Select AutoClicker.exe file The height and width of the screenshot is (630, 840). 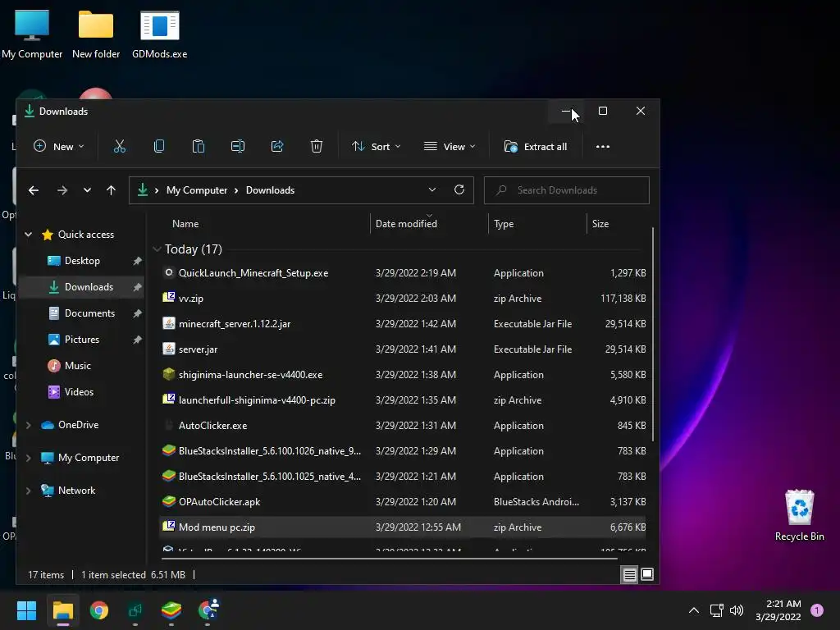click(404, 426)
